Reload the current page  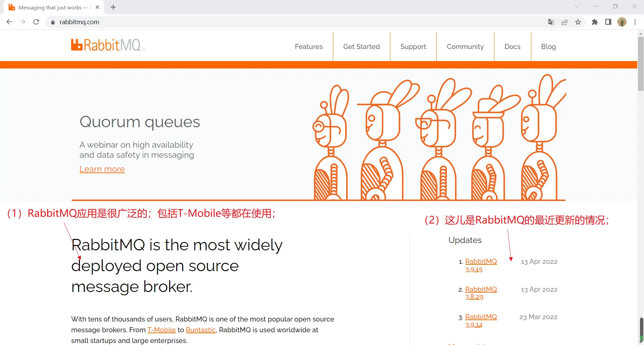(x=36, y=22)
